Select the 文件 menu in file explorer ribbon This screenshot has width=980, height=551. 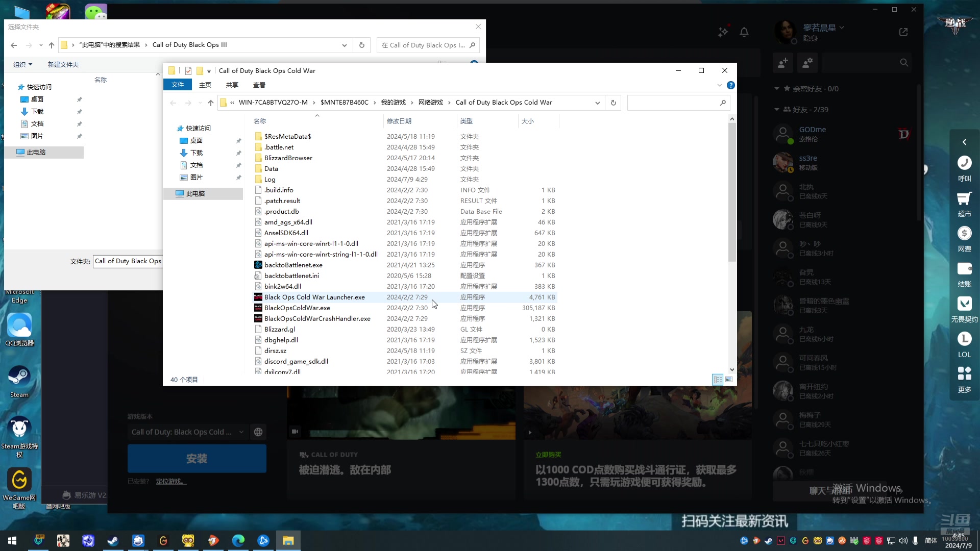pos(177,84)
